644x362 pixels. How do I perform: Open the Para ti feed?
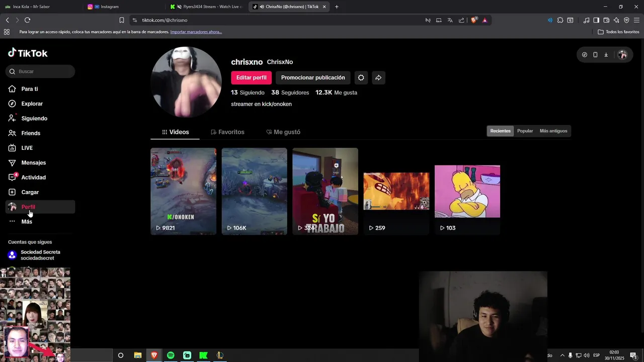click(x=30, y=89)
